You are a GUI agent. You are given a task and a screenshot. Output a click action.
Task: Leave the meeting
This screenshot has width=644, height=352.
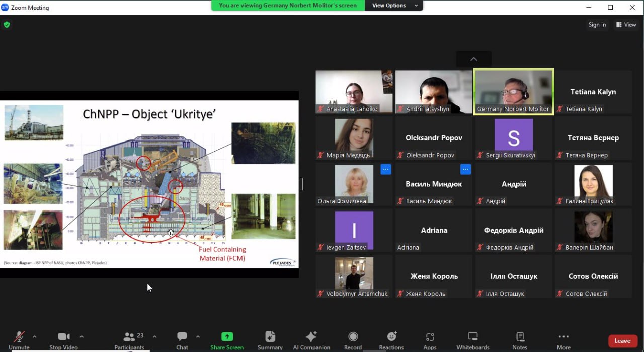[x=622, y=341]
